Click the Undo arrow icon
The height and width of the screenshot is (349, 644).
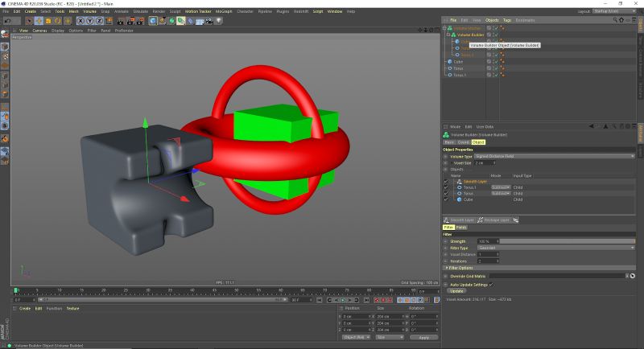pos(6,21)
